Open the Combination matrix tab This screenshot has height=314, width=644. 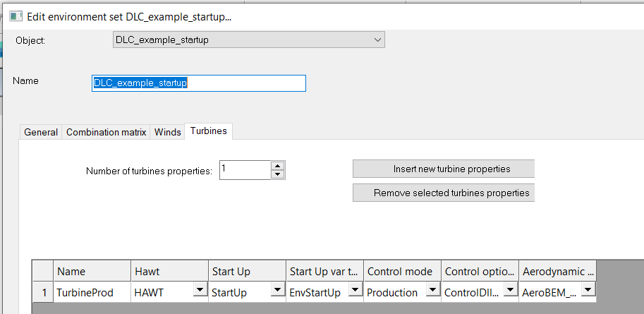pos(106,132)
